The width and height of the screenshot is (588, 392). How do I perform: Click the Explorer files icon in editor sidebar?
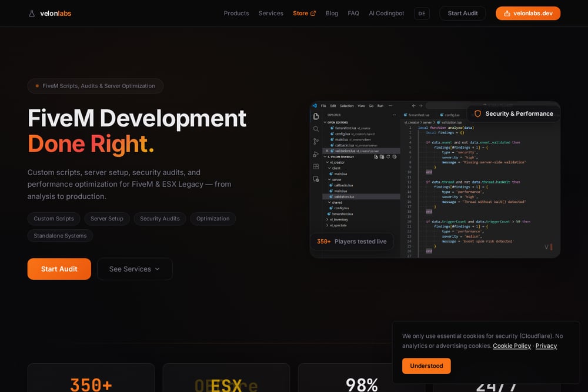click(316, 116)
